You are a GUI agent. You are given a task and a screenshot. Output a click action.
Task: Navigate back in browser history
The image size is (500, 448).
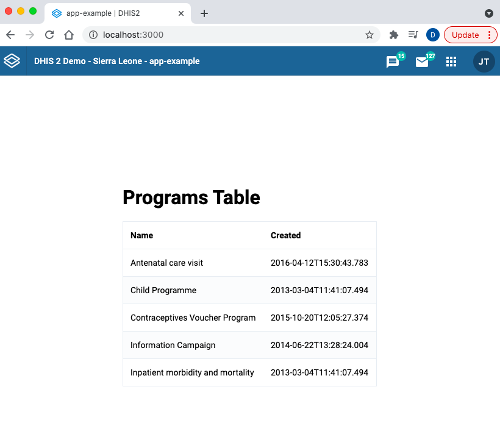pos(10,35)
